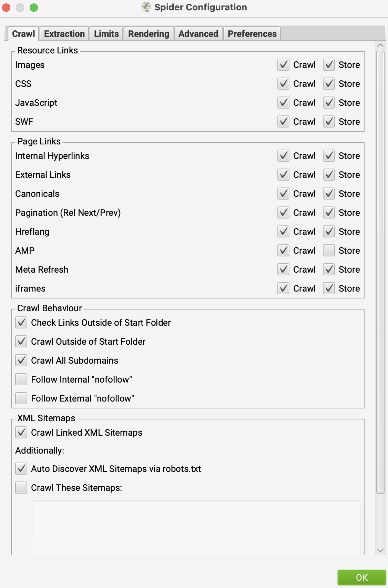Uncheck Crawl for External Links
Viewport: 388px width, 588px height.
pos(283,175)
